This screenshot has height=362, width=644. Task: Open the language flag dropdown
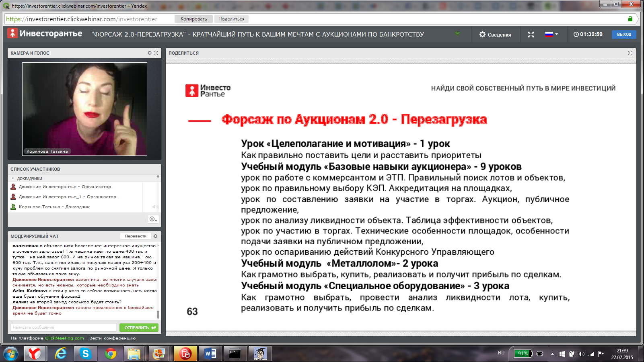pyautogui.click(x=551, y=35)
